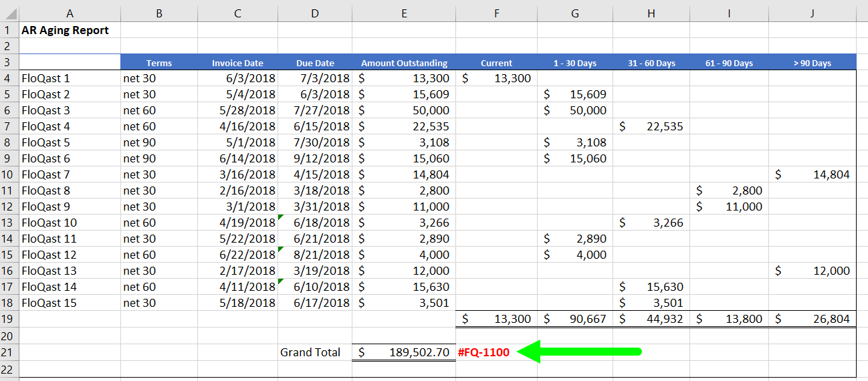Viewport: 868px width, 381px height.
Task: Click the Grand Total label
Action: [310, 352]
